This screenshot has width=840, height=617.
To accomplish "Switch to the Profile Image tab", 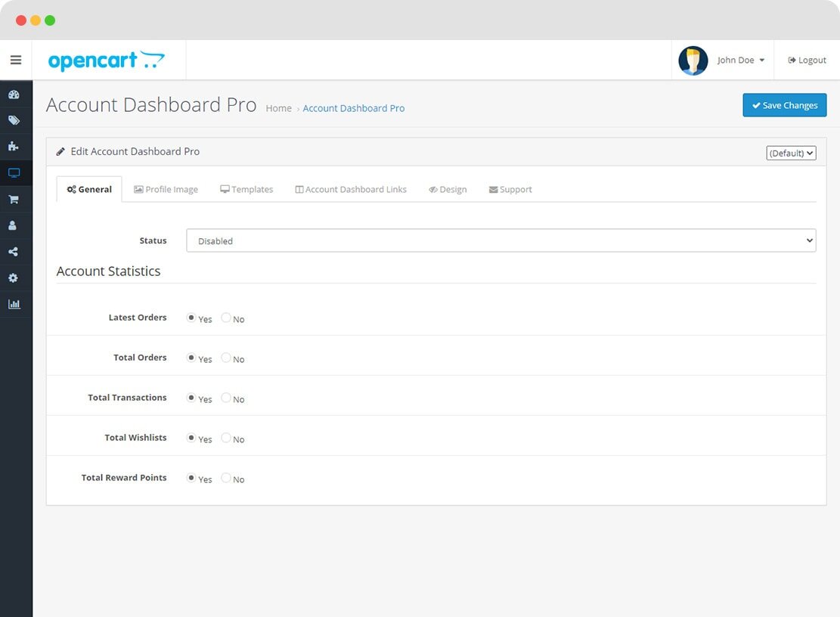I will (x=166, y=189).
